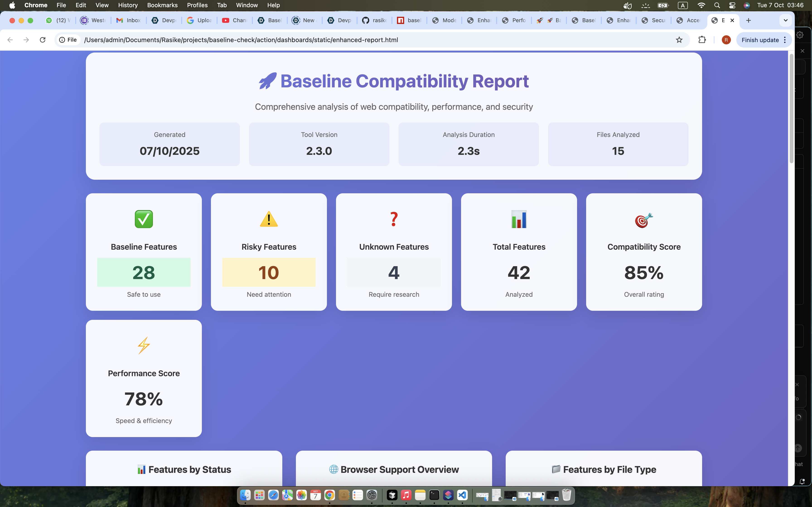This screenshot has width=812, height=507.
Task: Click macOS Spotlight search icon
Action: (x=717, y=5)
